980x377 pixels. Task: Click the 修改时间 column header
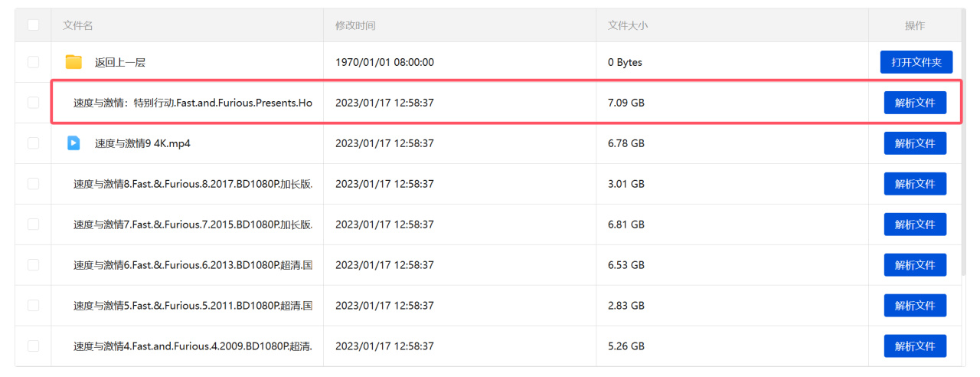pos(355,25)
